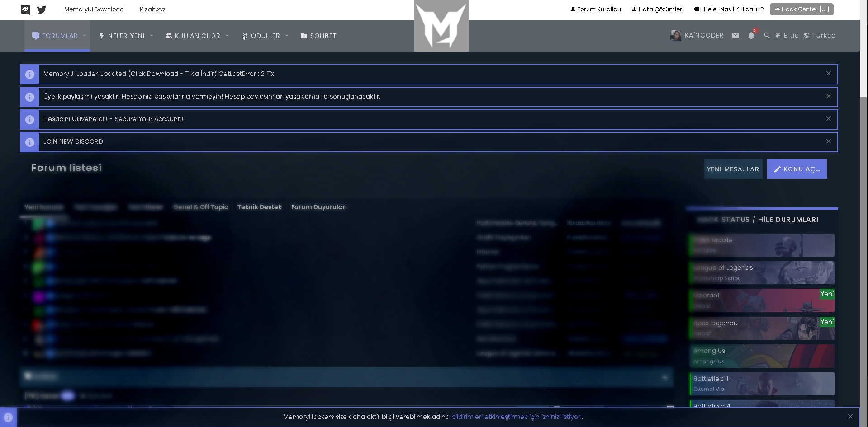Open the KAİNCODER user avatar menu
Screen dimensions: 868x427
point(697,35)
